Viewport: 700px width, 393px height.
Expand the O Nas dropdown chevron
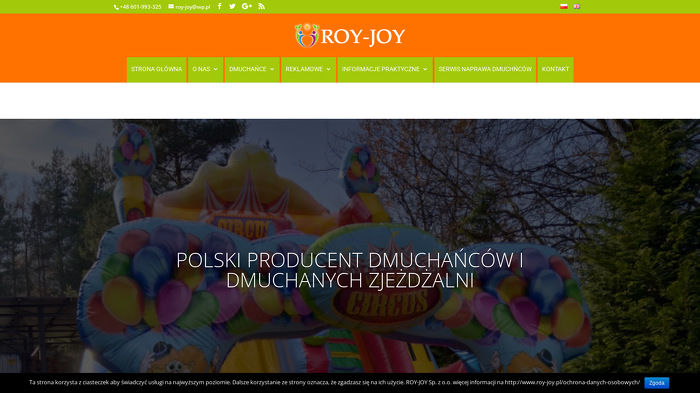click(216, 69)
